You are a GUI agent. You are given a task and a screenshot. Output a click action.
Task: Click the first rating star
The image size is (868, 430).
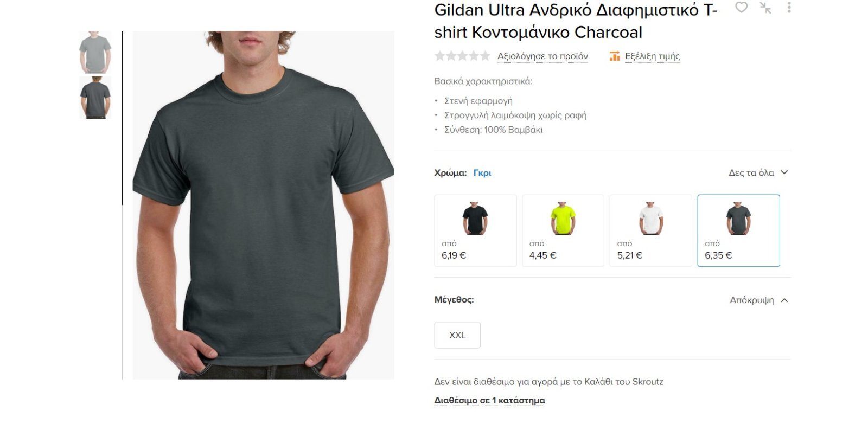click(440, 56)
